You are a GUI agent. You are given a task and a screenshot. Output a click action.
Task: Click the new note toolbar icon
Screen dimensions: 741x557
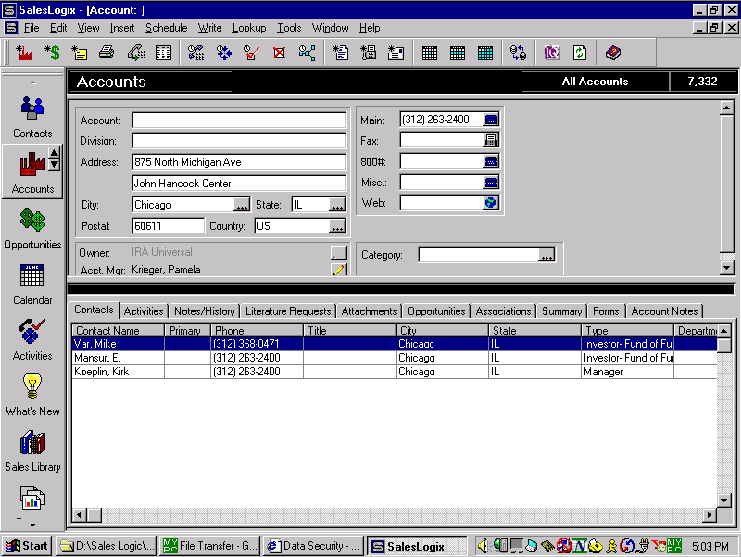[79, 52]
